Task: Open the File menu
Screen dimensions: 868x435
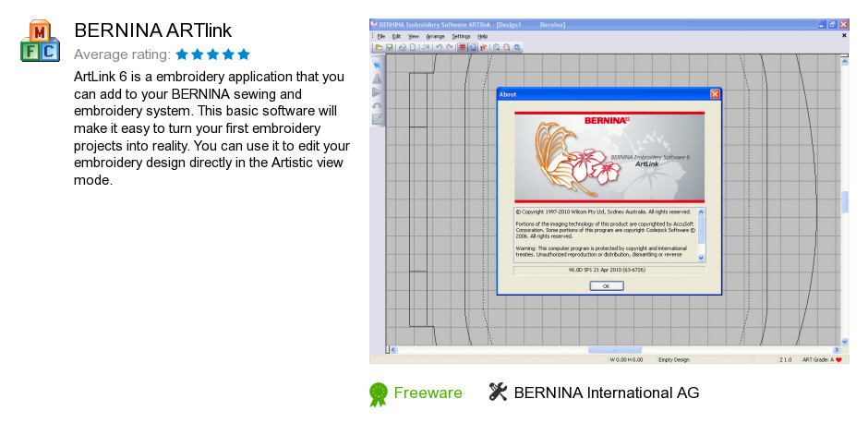Action: pos(380,37)
